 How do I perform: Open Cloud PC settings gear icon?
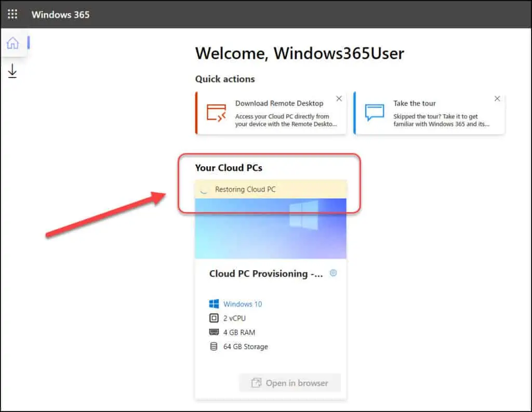[x=333, y=273]
